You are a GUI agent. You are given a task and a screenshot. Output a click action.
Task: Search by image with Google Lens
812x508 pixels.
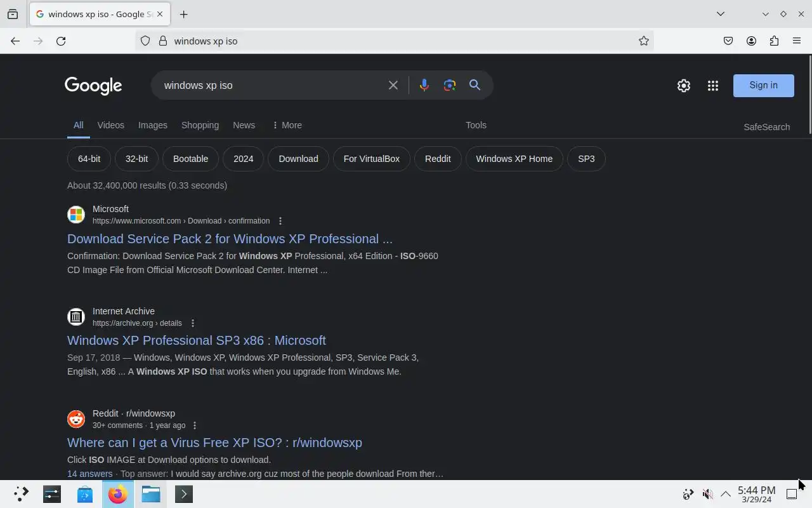450,85
